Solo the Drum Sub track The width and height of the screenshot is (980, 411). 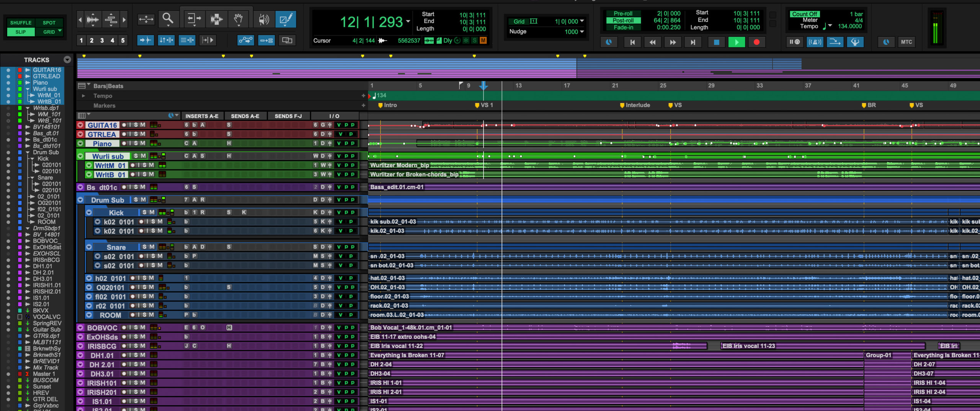(x=136, y=200)
